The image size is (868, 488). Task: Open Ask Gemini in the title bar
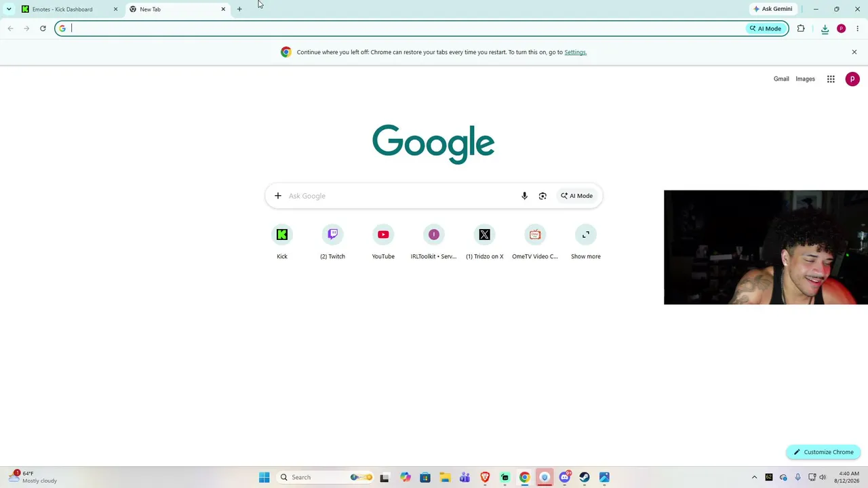772,9
